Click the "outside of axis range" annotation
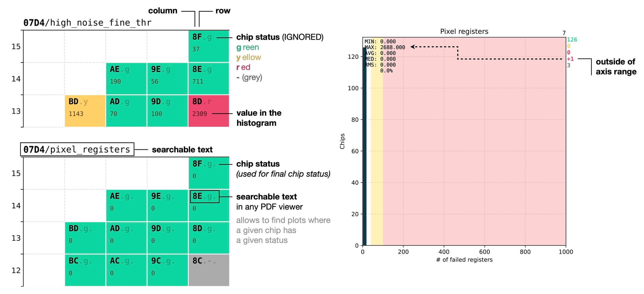The width and height of the screenshot is (644, 294). click(x=616, y=67)
